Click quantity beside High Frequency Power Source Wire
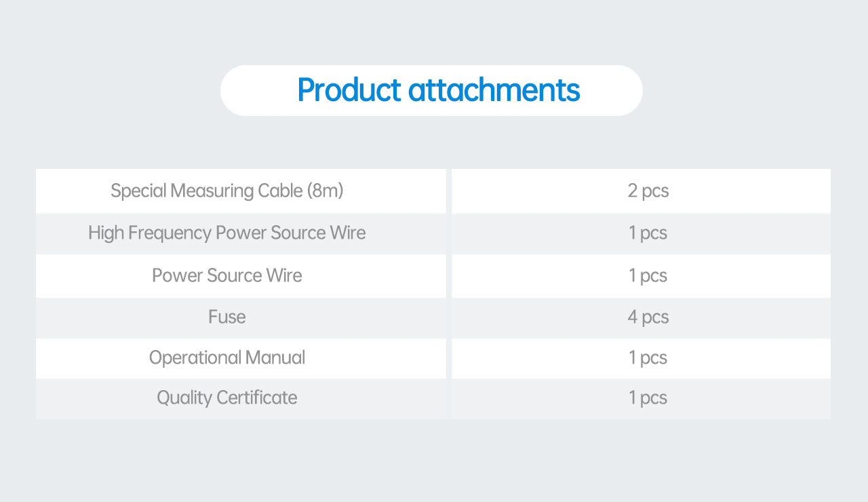 648,233
